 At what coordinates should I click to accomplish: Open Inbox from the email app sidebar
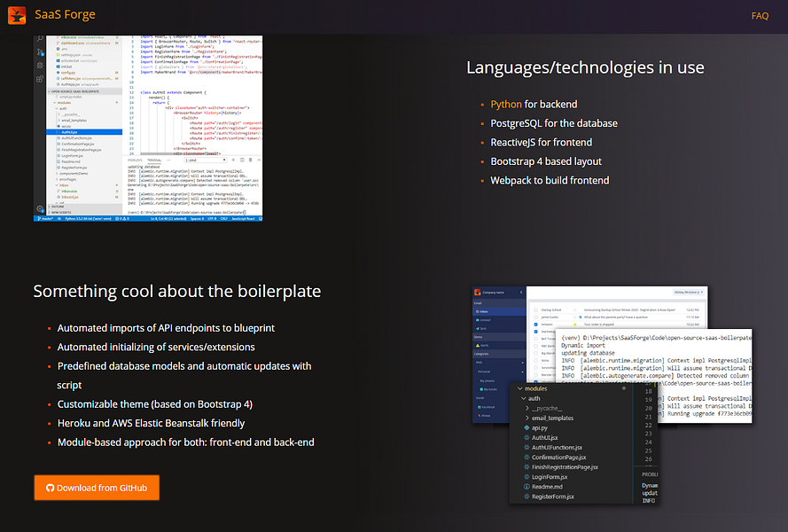(481, 311)
